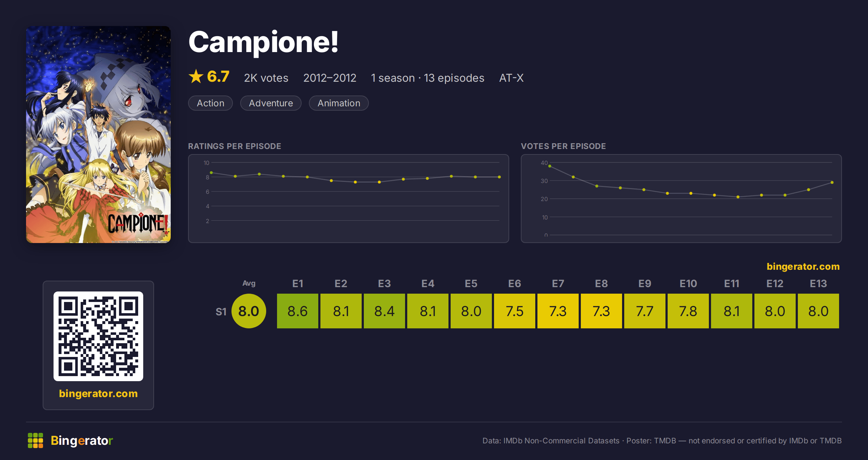Click the E1 rating cell 8.6

coord(298,311)
